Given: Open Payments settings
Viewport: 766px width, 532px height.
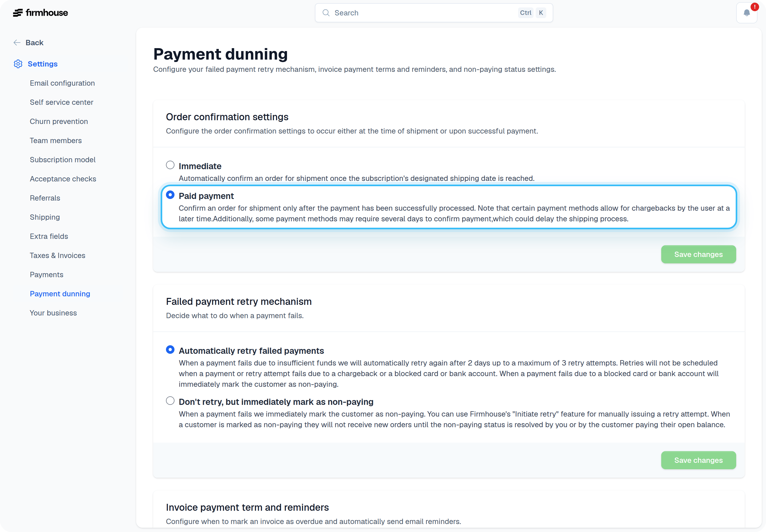Looking at the screenshot, I should coord(46,275).
